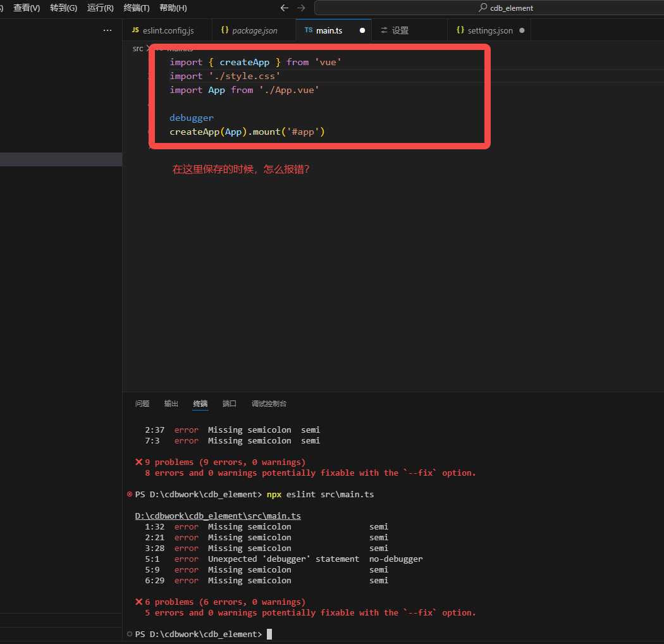Screen dimensions: 664x644
Task: Click the '6 problems (6 errors, 0 warnings)' summary
Action: click(225, 602)
